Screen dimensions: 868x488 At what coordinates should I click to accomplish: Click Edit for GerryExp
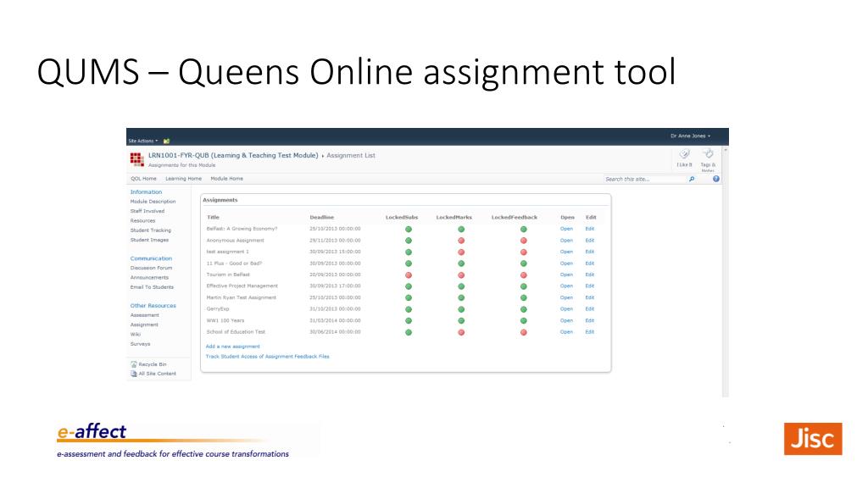[x=590, y=308]
